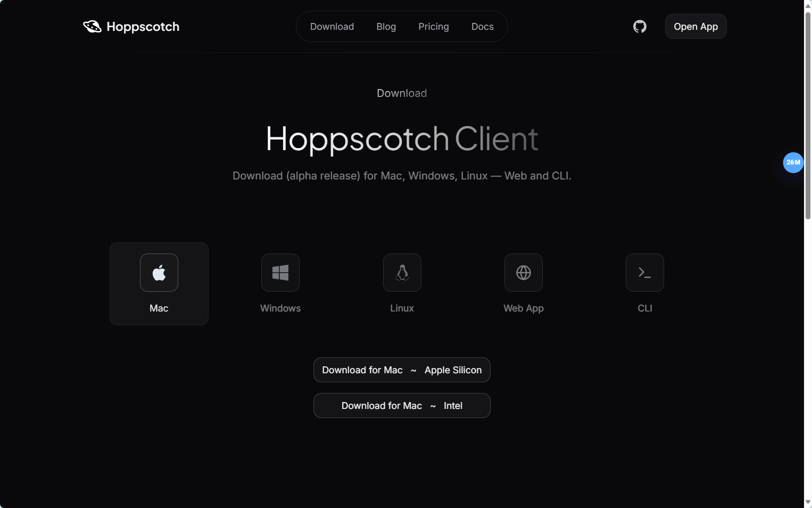
Task: Click the 'Web App' tab label
Action: (x=524, y=309)
